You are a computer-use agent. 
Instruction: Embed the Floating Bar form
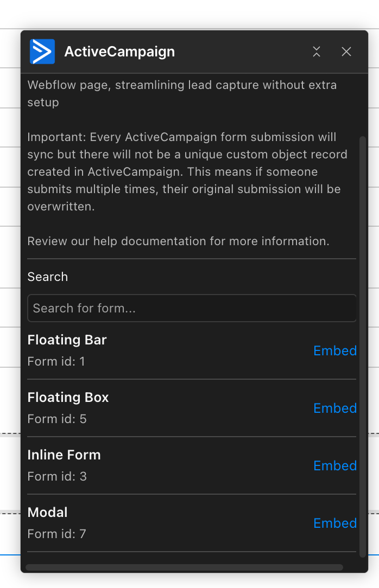tap(335, 350)
